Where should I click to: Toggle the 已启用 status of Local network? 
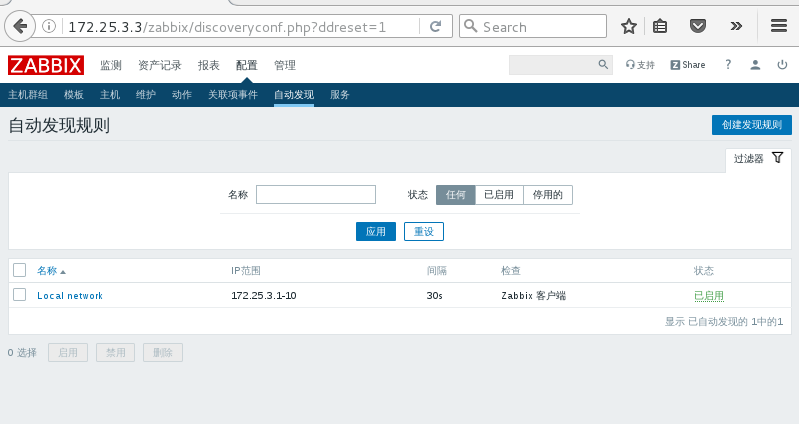point(709,296)
